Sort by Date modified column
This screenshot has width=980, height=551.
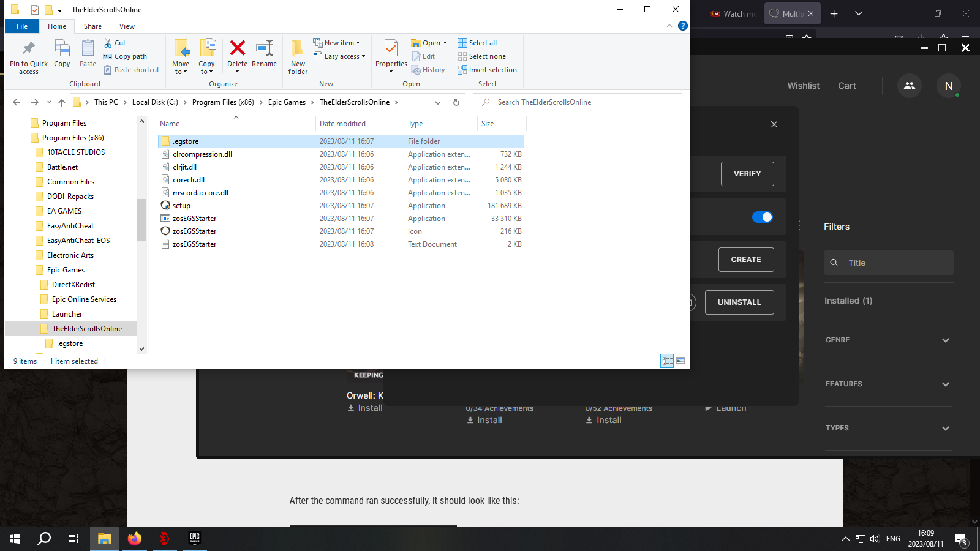[x=360, y=124]
